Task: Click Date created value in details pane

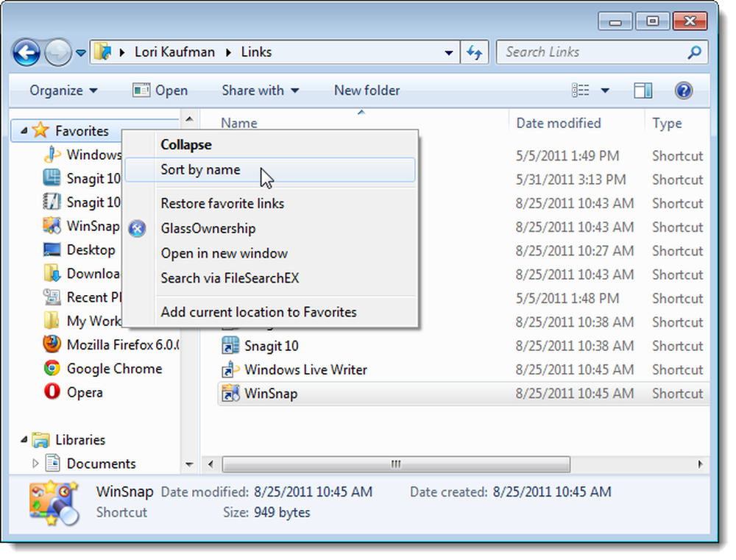Action: tap(552, 492)
